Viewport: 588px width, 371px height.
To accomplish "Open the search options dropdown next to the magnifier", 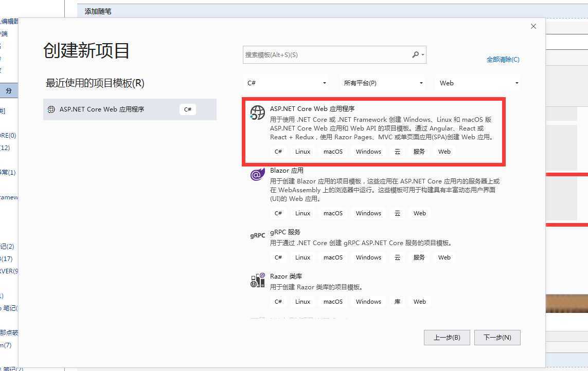I will pos(422,54).
